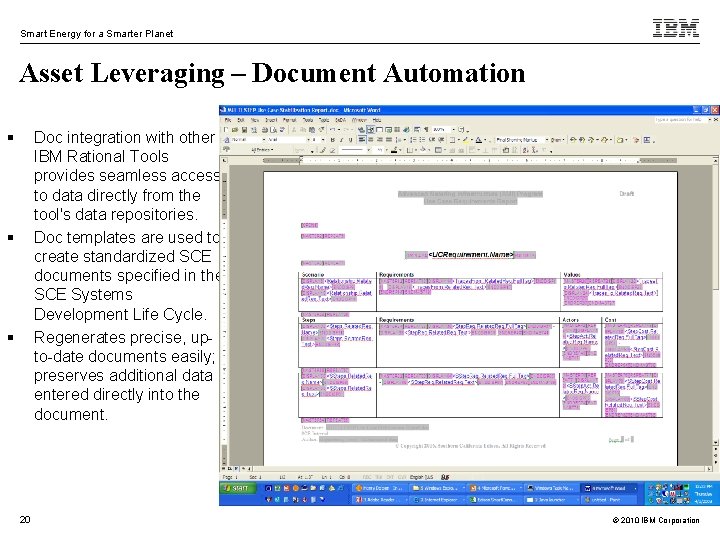Click the Windows Start button
The height and width of the screenshot is (540, 720).
pos(238,488)
